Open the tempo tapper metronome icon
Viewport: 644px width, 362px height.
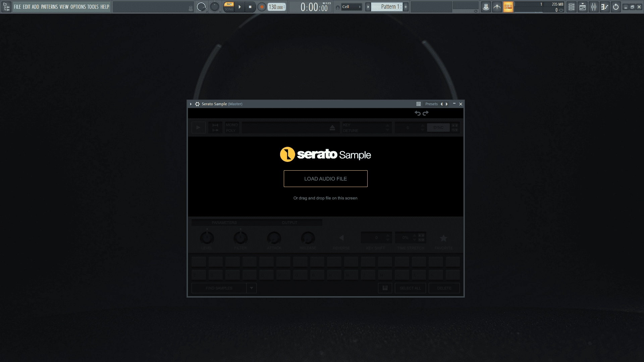pos(497,7)
